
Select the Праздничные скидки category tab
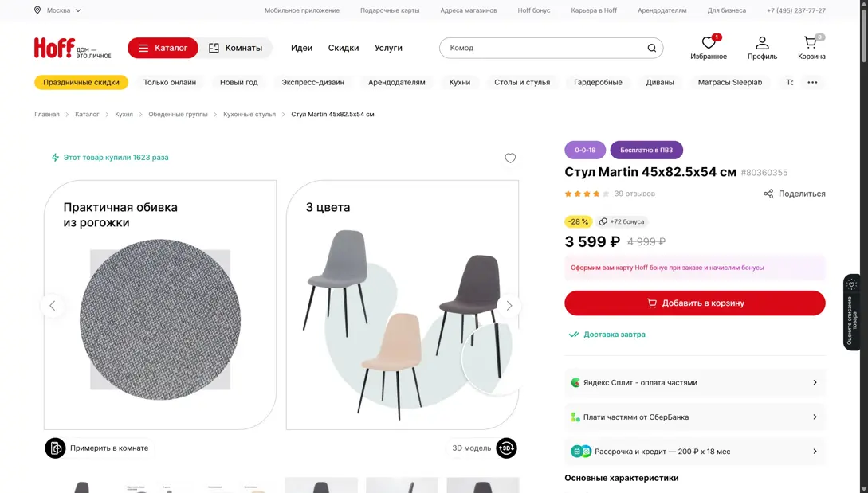[x=81, y=82]
